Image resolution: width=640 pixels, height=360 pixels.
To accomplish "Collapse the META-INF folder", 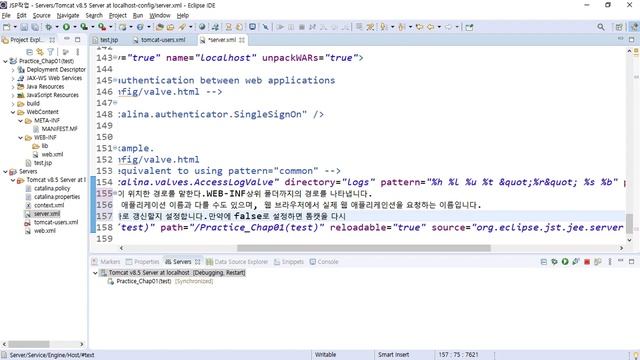I will (20, 121).
